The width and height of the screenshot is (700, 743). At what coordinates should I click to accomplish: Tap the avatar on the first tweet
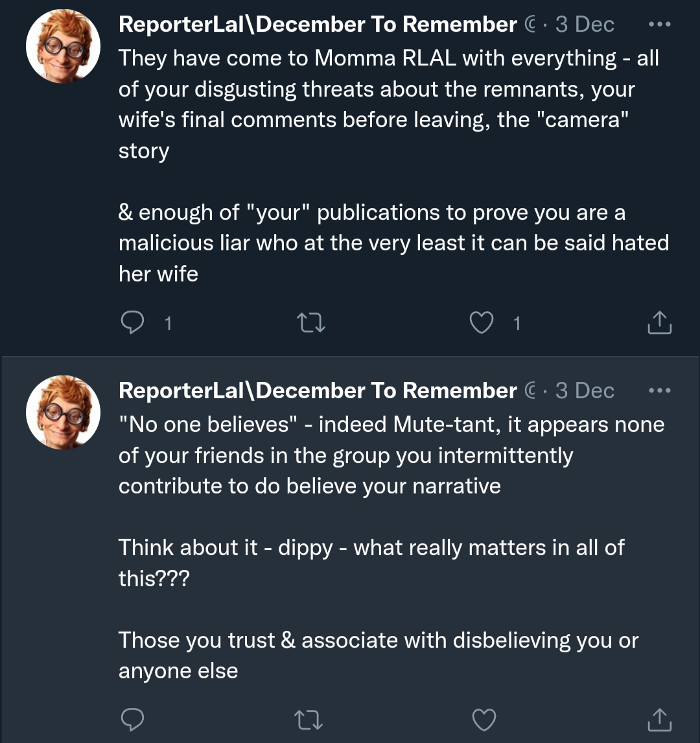(x=63, y=46)
